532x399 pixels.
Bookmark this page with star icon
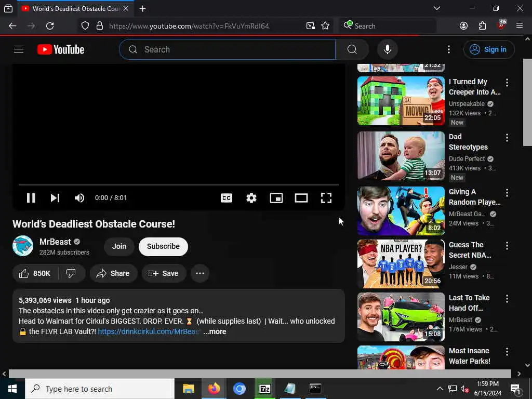[325, 26]
